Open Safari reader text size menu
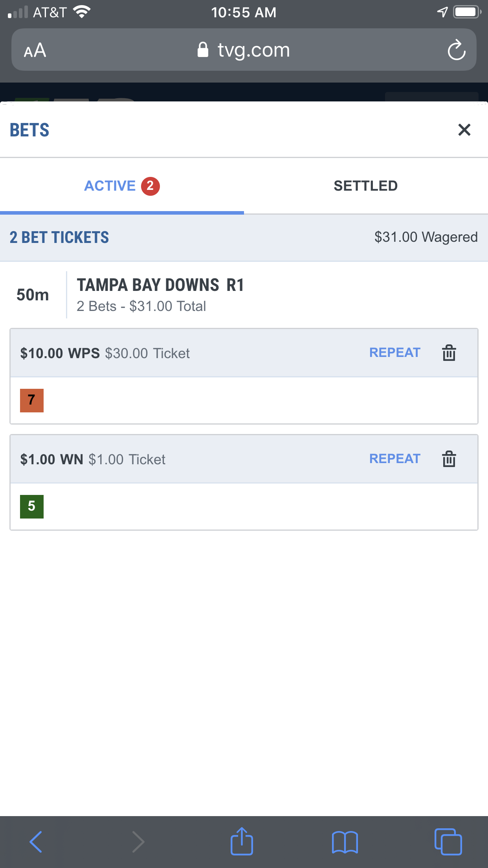 click(35, 50)
